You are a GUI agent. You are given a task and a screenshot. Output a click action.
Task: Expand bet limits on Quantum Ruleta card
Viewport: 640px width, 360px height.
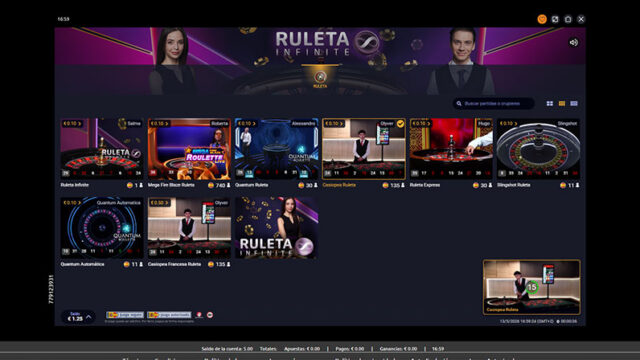pos(247,123)
